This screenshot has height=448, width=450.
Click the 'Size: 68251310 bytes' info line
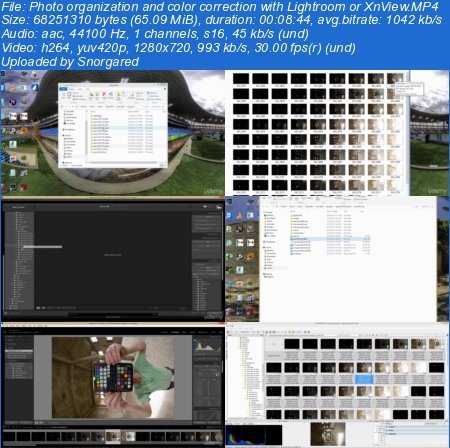(x=222, y=20)
